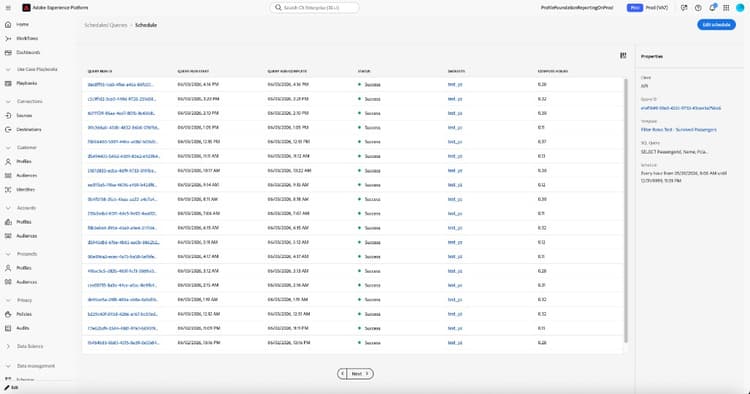Open Playbooks in the sidebar
This screenshot has height=394, width=750.
tap(26, 83)
